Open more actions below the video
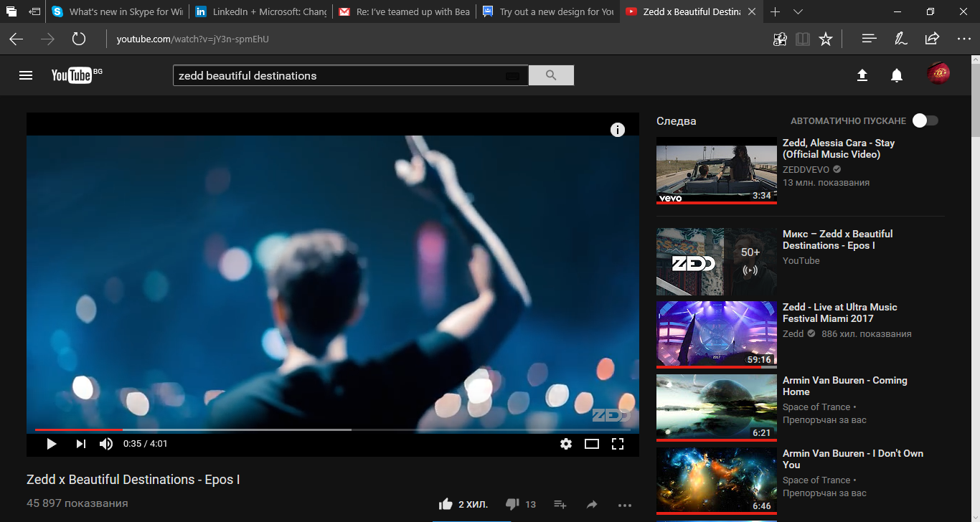Image resolution: width=980 pixels, height=522 pixels. (x=625, y=505)
